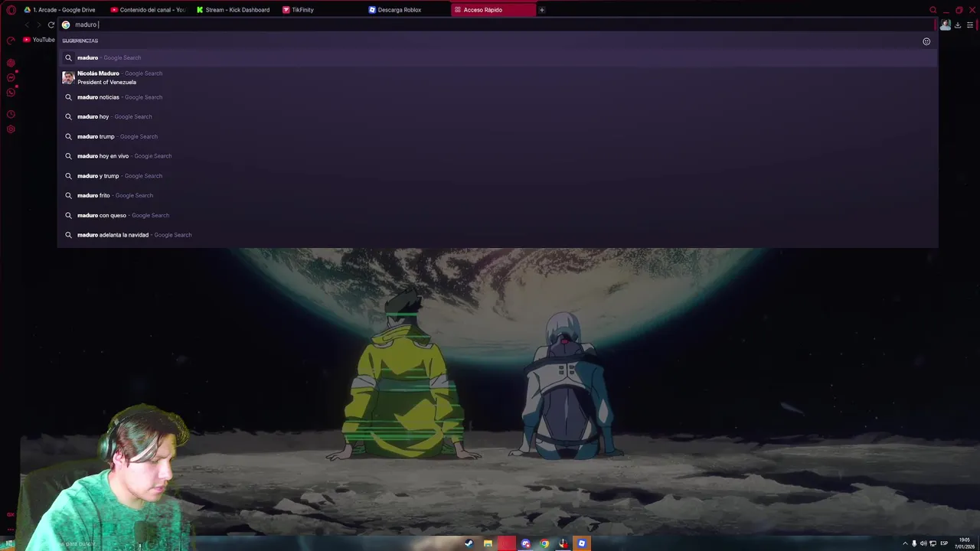Choose 'maduro trump' suggestion
980x551 pixels.
498,136
